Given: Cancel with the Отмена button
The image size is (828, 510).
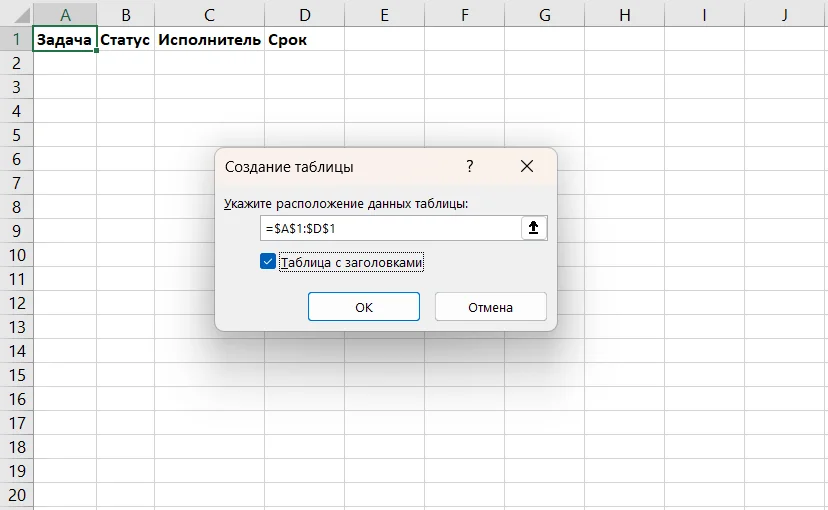Looking at the screenshot, I should click(x=491, y=307).
